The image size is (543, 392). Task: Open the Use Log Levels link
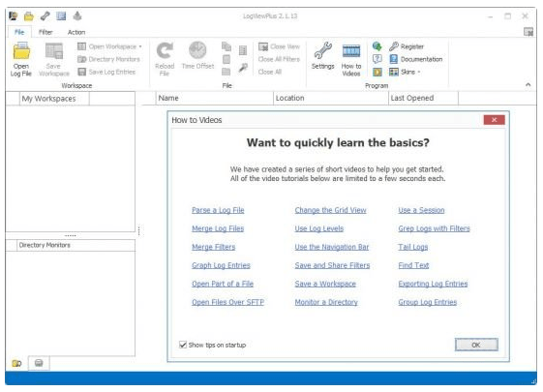point(319,228)
